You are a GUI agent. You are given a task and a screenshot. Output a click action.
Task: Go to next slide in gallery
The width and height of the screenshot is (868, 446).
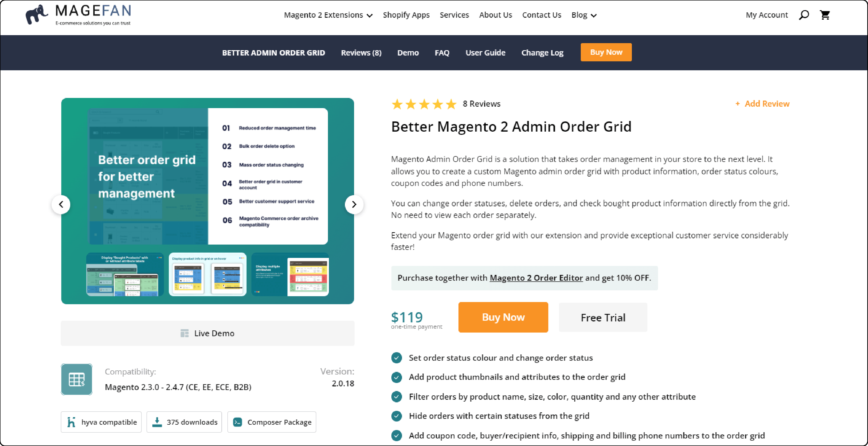(x=354, y=204)
